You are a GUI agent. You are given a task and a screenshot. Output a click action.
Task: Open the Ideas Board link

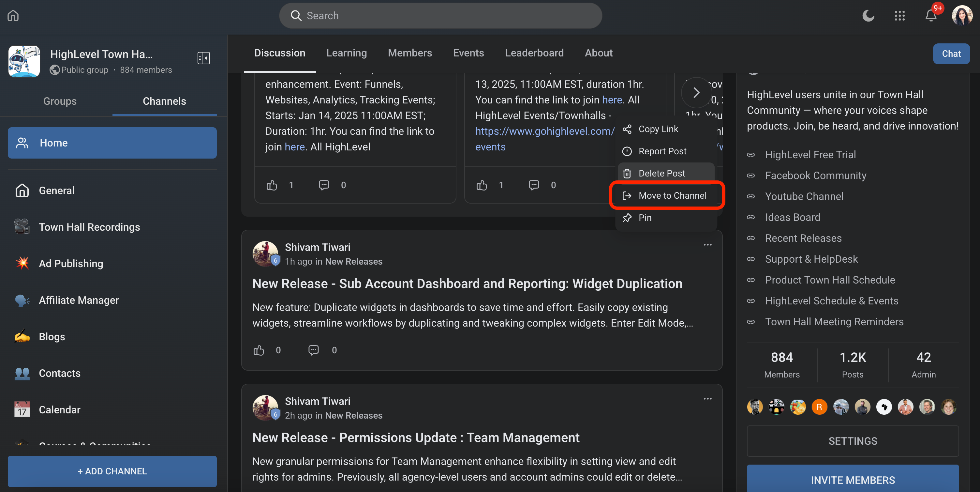793,217
